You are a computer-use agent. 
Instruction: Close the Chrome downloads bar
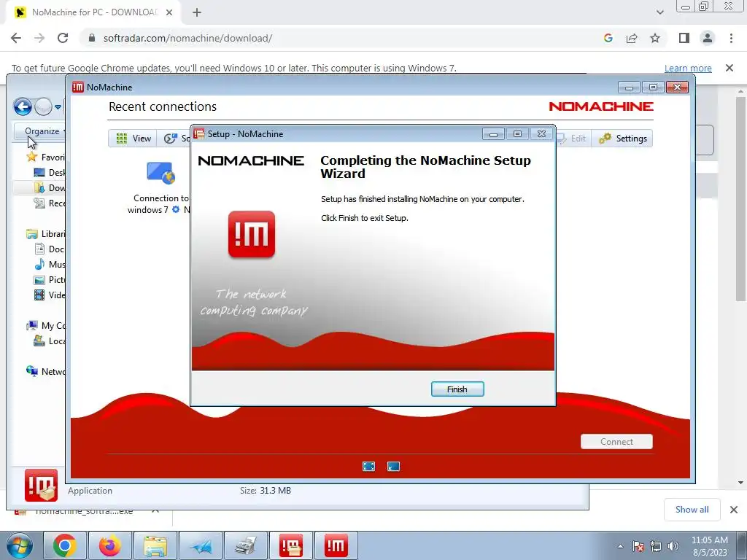tap(734, 510)
